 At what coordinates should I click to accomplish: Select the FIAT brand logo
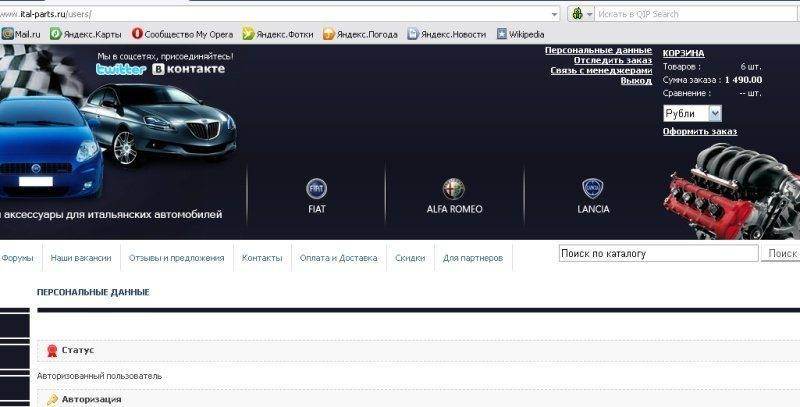pyautogui.click(x=316, y=189)
